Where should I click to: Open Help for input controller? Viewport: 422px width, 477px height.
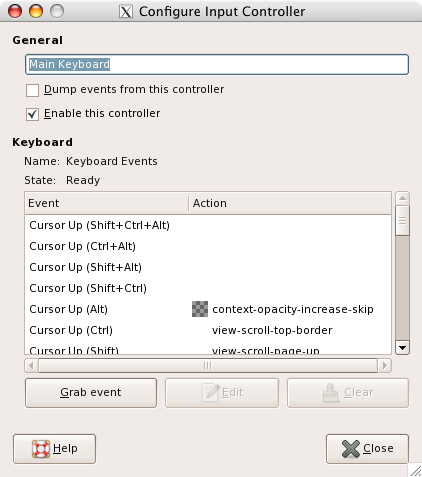pyautogui.click(x=54, y=449)
